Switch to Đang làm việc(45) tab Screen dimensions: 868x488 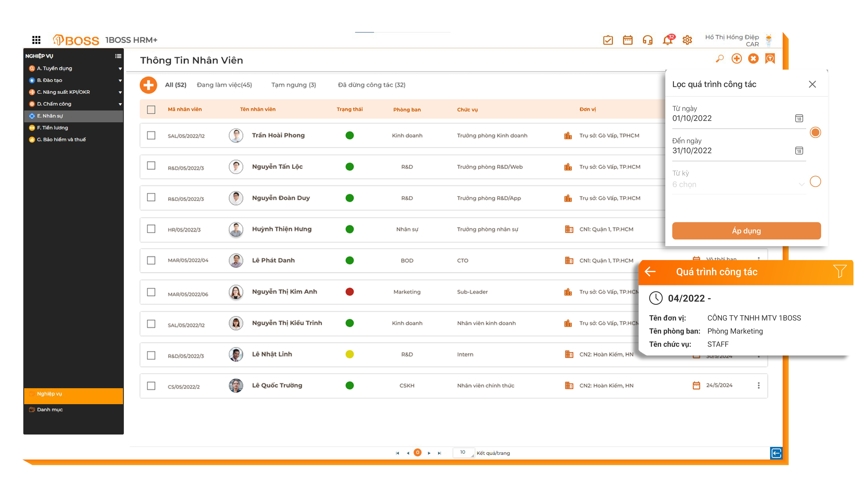[x=224, y=85]
